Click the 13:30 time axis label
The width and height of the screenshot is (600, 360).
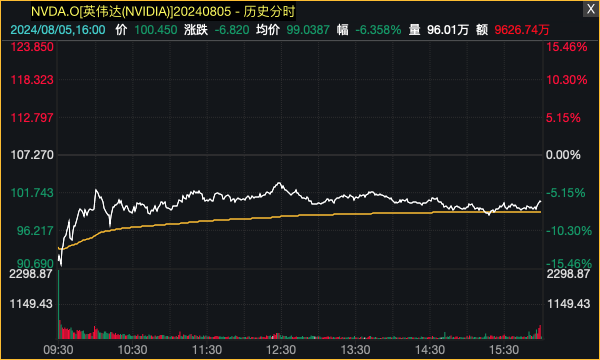click(x=355, y=350)
